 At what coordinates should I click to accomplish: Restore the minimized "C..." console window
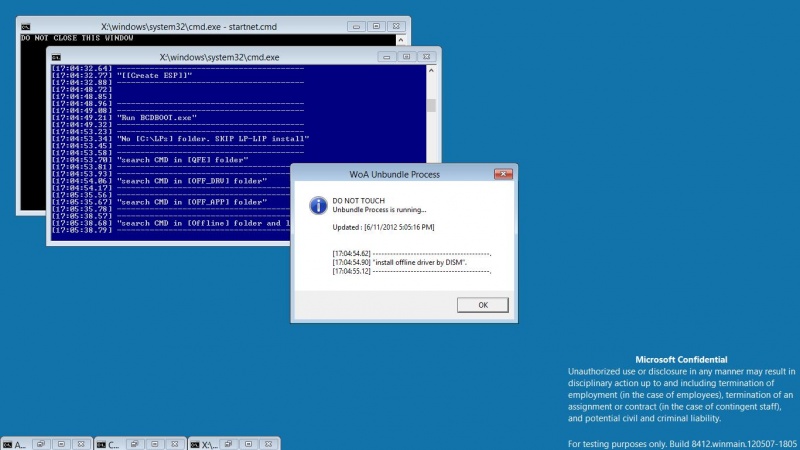135,444
